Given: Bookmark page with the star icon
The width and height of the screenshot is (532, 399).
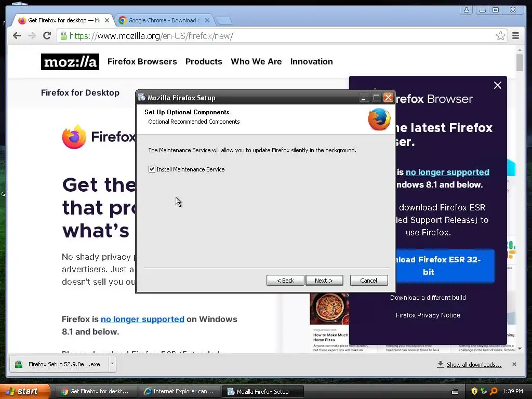Looking at the screenshot, I should [500, 36].
